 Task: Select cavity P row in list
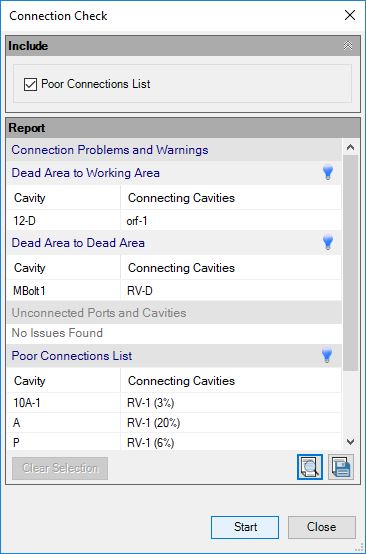pos(174,442)
